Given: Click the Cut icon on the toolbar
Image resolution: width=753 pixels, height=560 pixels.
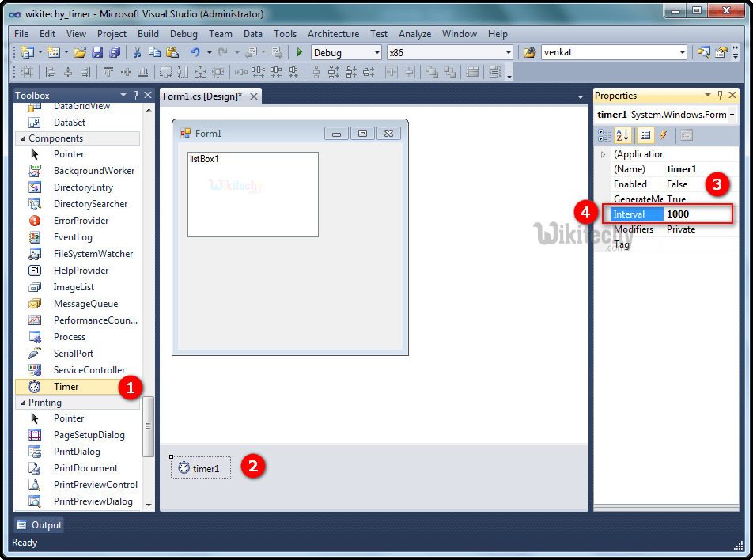Looking at the screenshot, I should tap(136, 52).
